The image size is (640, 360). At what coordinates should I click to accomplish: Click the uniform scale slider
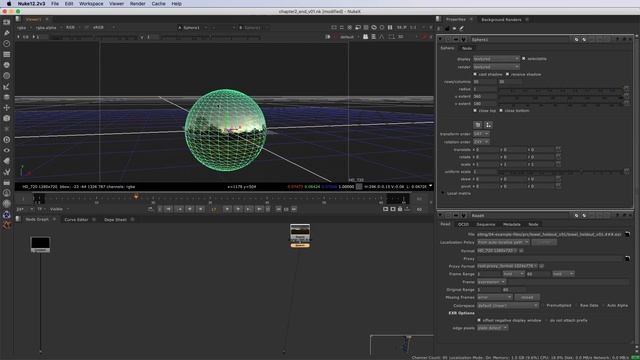click(x=560, y=172)
